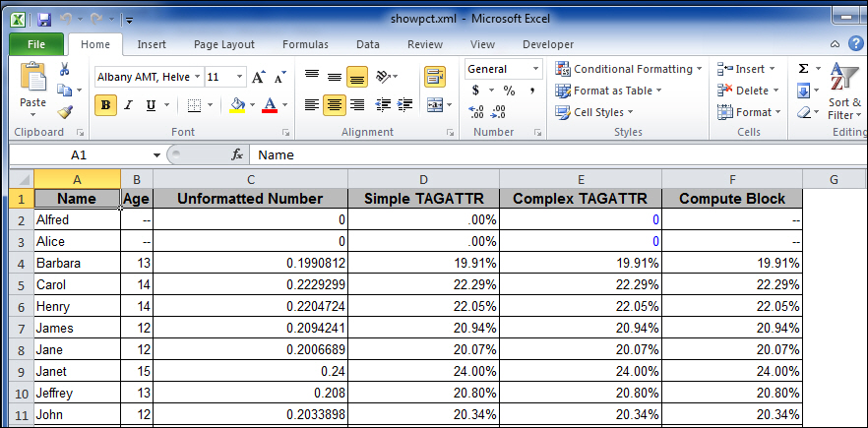
Task: Open the Formulas ribbon tab
Action: click(305, 44)
